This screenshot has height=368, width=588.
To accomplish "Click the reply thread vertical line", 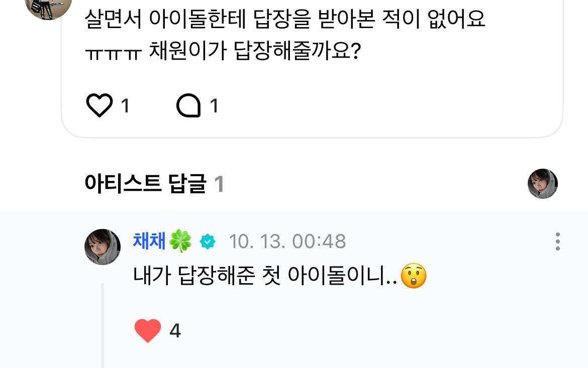I will point(103,326).
